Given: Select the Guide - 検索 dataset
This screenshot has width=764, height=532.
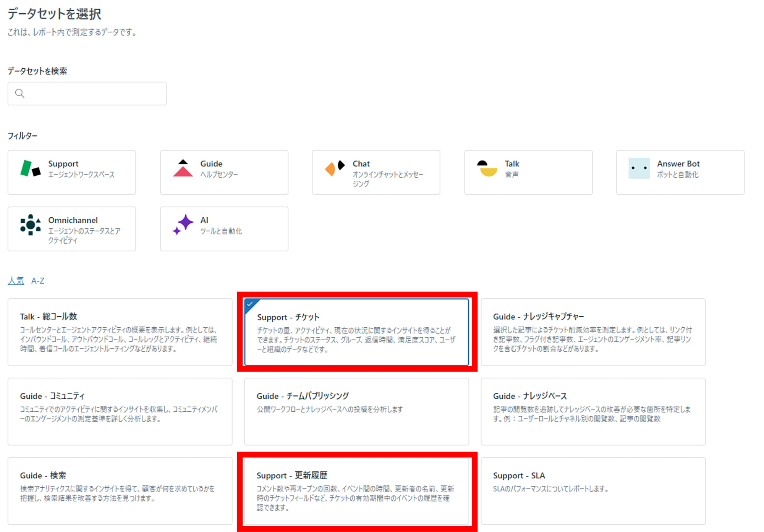Looking at the screenshot, I should [x=120, y=491].
